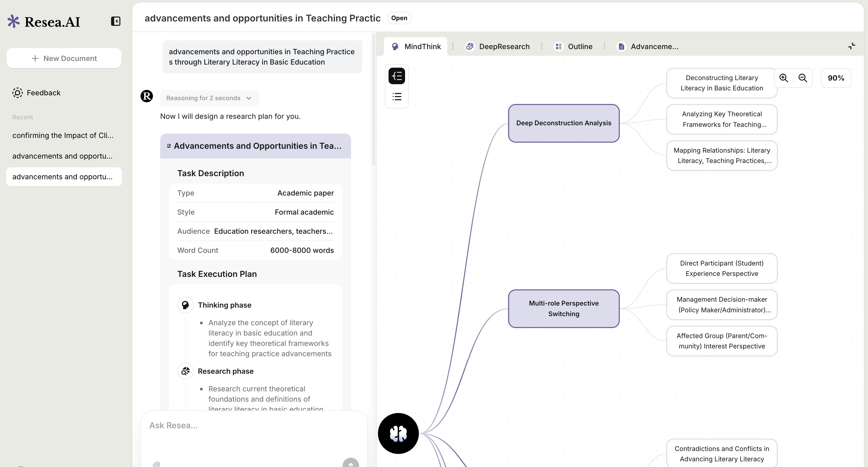Click the 'Formal academic' Style value
This screenshot has height=467, width=868.
[304, 212]
